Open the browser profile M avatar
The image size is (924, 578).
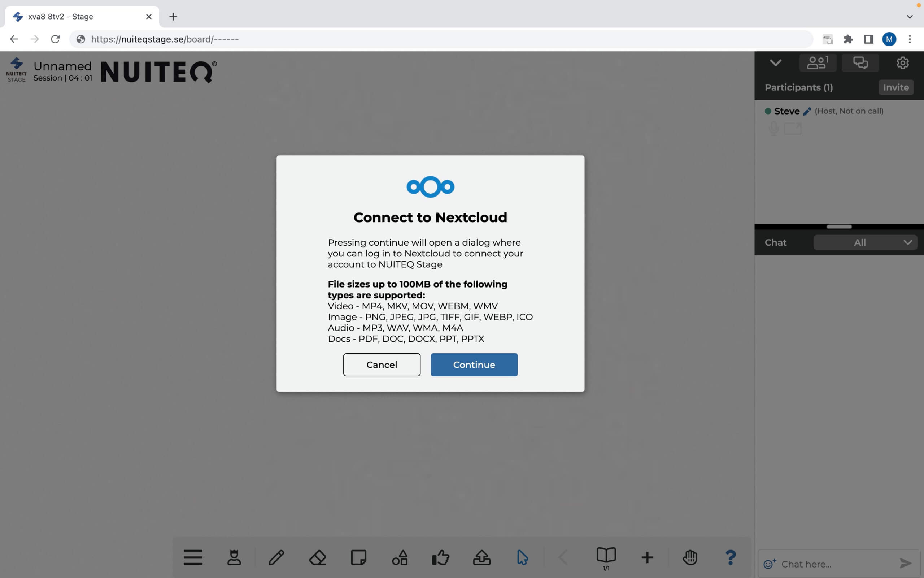[x=889, y=39]
